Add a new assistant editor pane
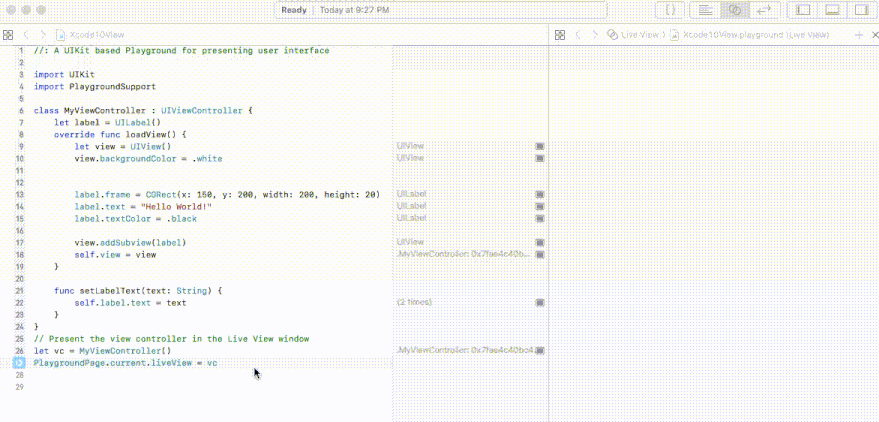 tap(859, 34)
